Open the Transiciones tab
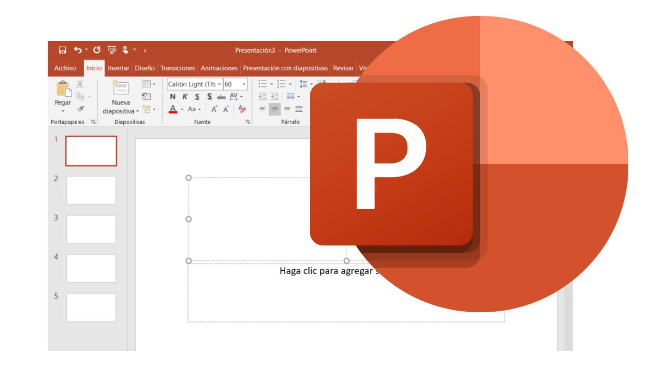Image resolution: width=664 pixels, height=391 pixels. point(178,68)
